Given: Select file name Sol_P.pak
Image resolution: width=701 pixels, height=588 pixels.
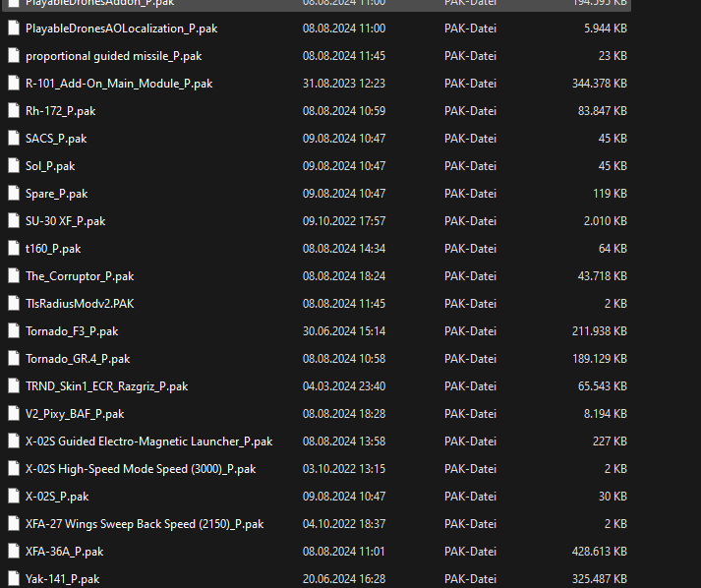Looking at the screenshot, I should [x=50, y=166].
